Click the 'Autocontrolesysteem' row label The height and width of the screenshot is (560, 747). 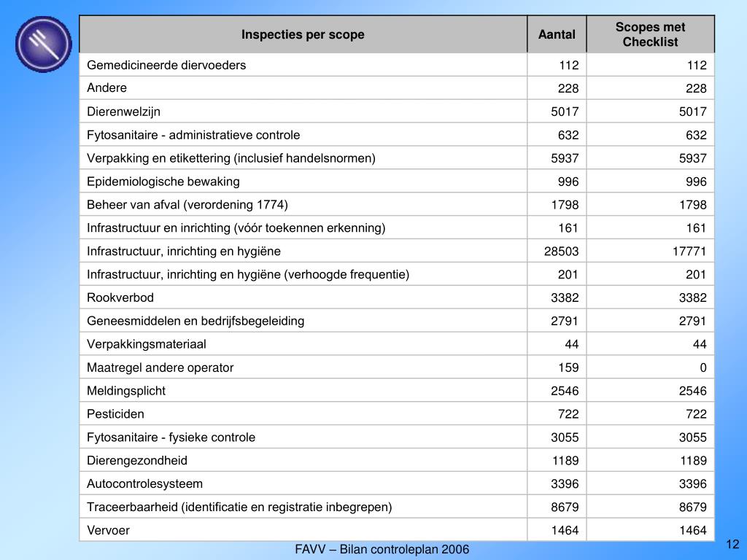144,484
